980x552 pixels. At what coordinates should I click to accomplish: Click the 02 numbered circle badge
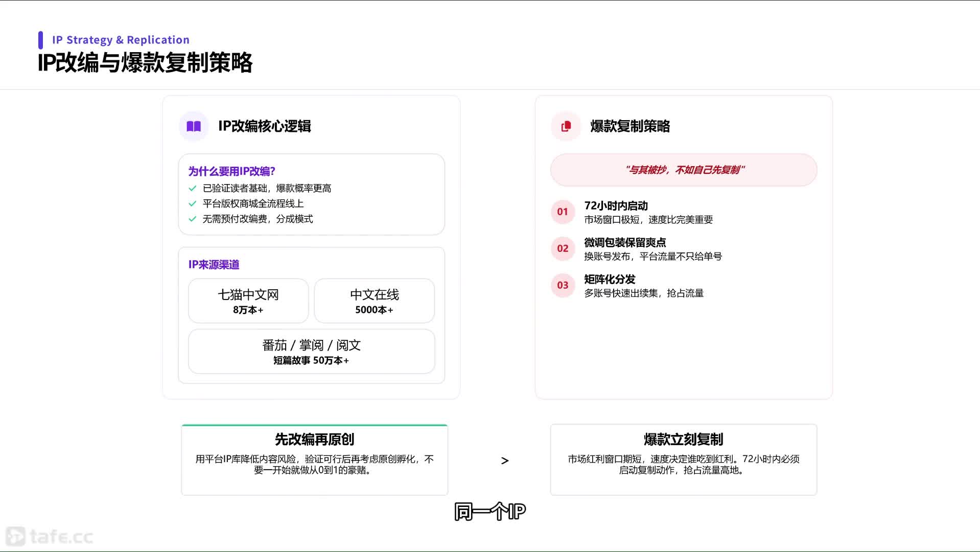click(x=563, y=248)
